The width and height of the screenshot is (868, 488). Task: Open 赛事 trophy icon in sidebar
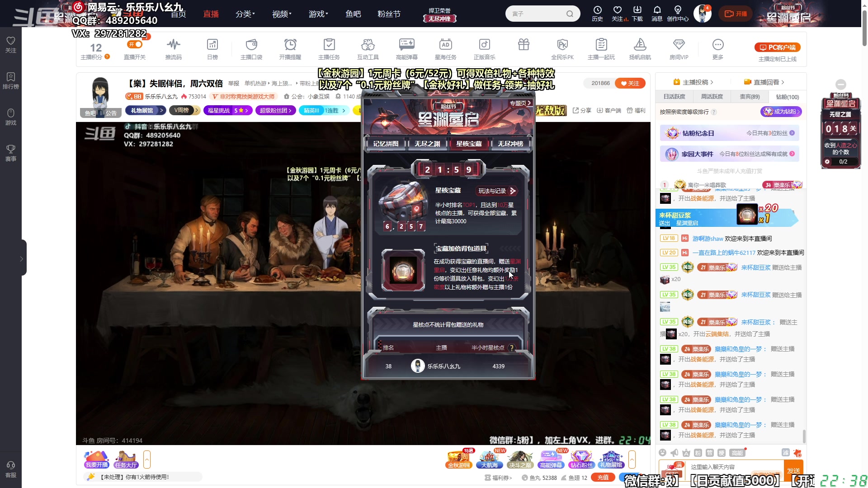[x=11, y=153]
